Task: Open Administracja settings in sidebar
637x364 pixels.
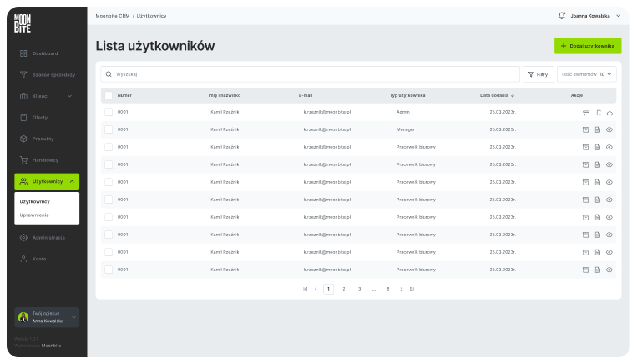Action: pos(48,238)
